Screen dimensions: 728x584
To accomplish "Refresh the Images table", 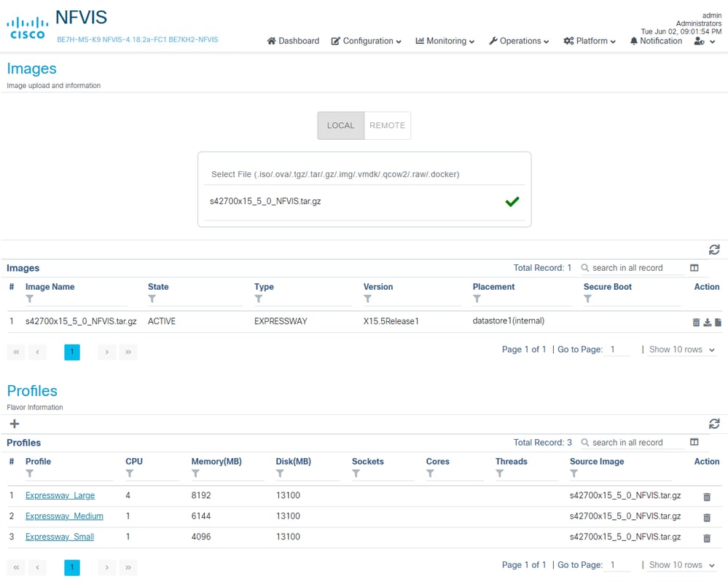I will (714, 250).
